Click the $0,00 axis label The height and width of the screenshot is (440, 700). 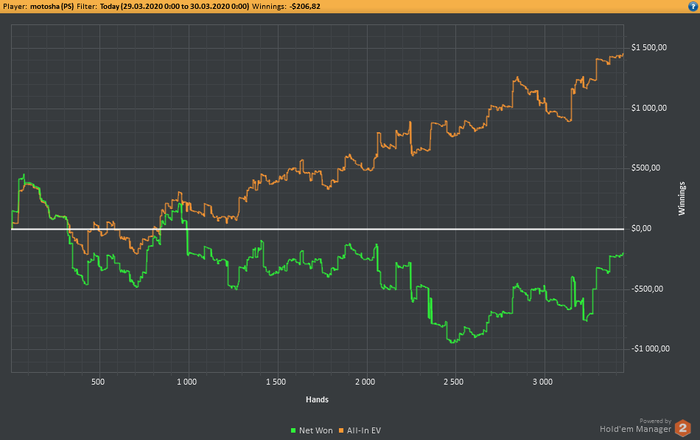(641, 228)
